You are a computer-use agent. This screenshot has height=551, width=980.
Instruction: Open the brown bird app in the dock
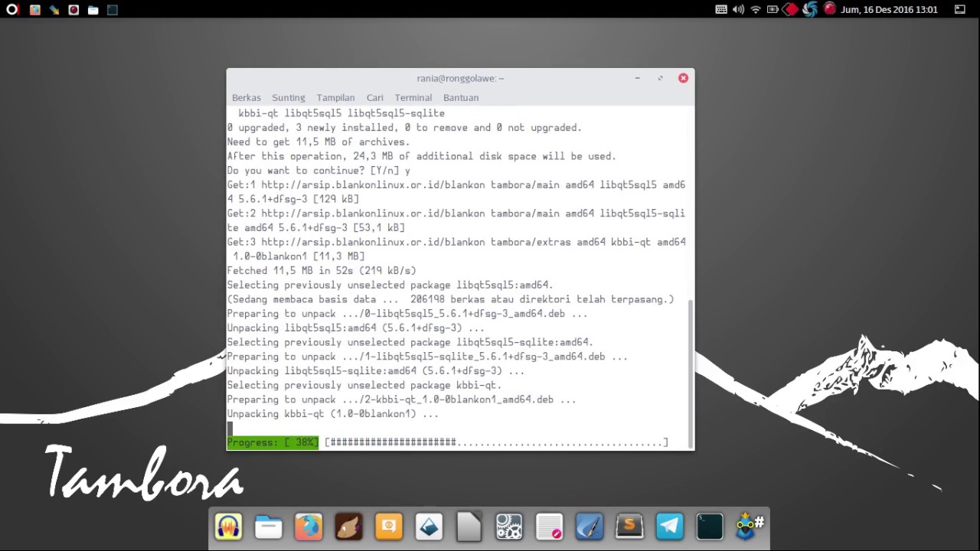(348, 527)
